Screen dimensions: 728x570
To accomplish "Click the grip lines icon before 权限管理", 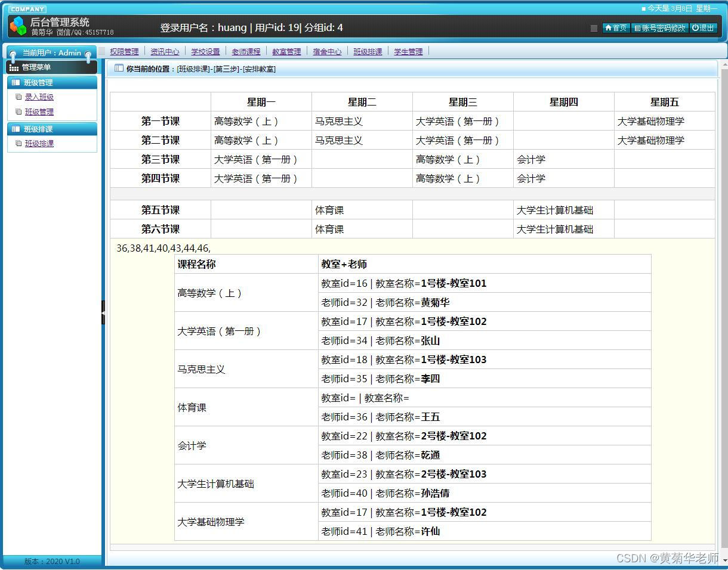I will [102, 51].
